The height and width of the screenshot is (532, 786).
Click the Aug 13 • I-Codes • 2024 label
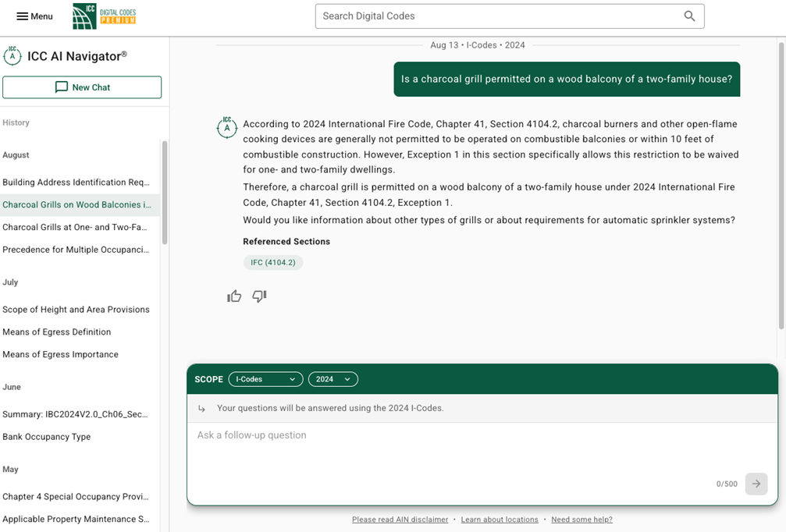[x=477, y=45]
